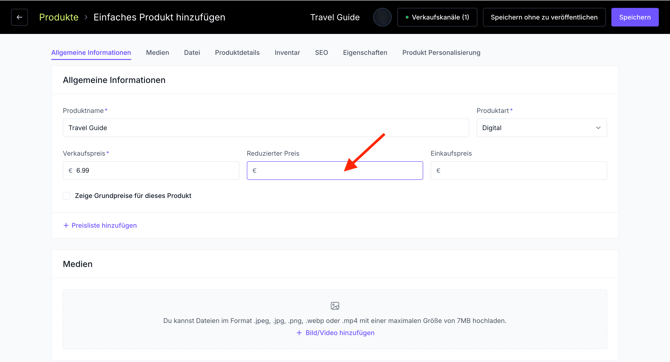Open Produkt Personalisierung tab
This screenshot has height=362, width=670.
[x=441, y=53]
